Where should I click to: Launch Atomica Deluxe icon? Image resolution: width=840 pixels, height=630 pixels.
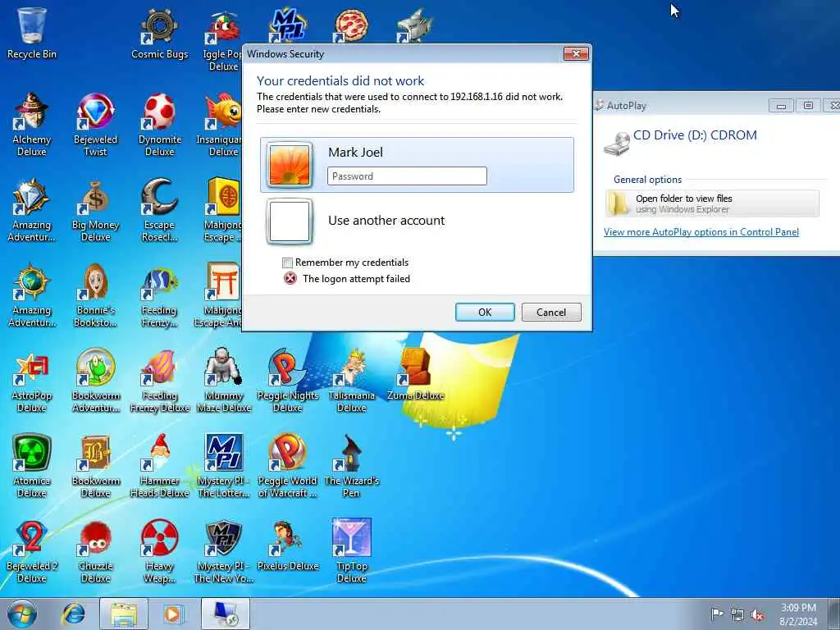(x=32, y=466)
